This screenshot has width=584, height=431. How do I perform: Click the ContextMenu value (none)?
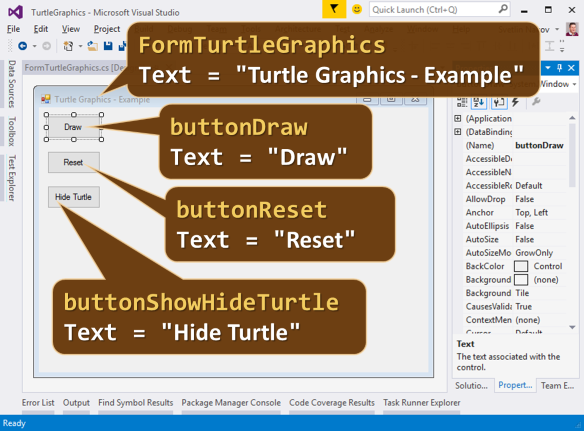[528, 320]
